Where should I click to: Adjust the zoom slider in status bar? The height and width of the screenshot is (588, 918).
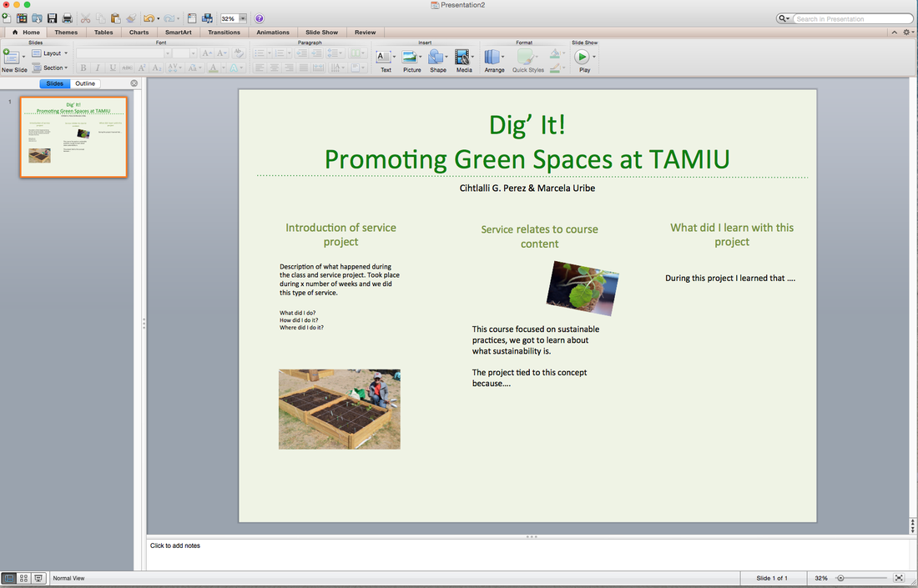coord(840,578)
